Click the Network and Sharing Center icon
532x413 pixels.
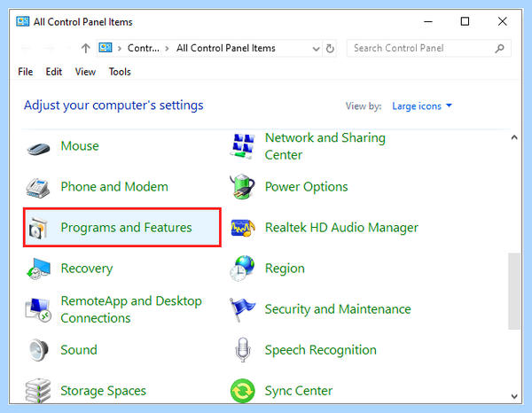(x=242, y=146)
